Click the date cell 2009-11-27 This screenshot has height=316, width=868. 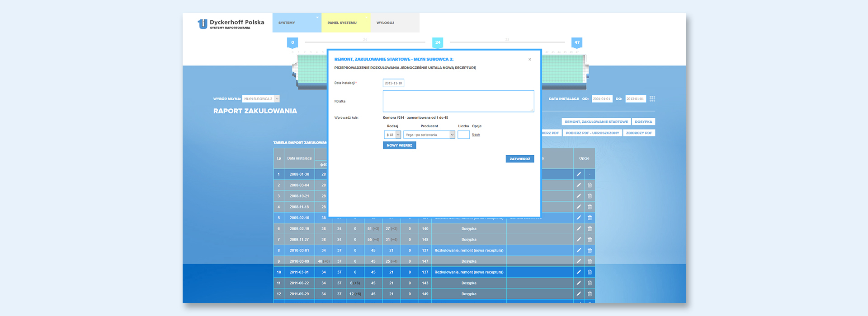click(x=299, y=239)
